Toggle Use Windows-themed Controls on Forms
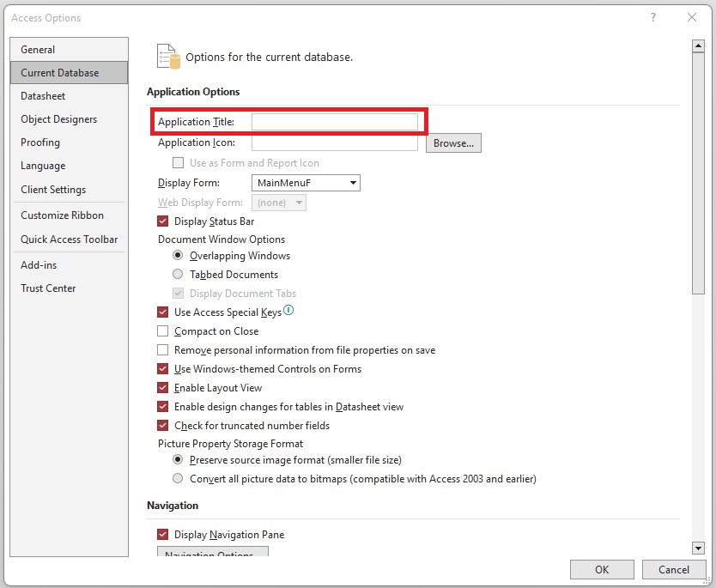This screenshot has height=588, width=716. [x=163, y=368]
